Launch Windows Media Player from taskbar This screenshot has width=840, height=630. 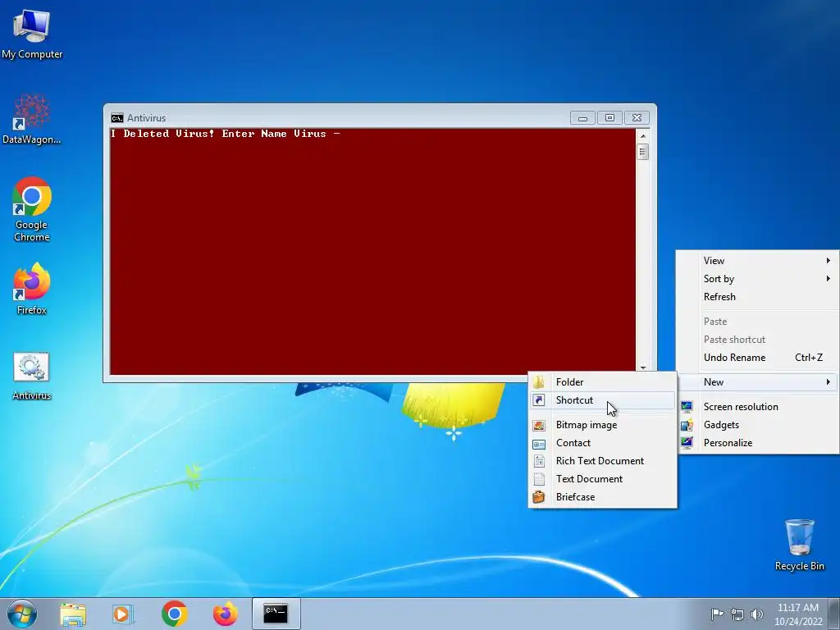click(123, 614)
